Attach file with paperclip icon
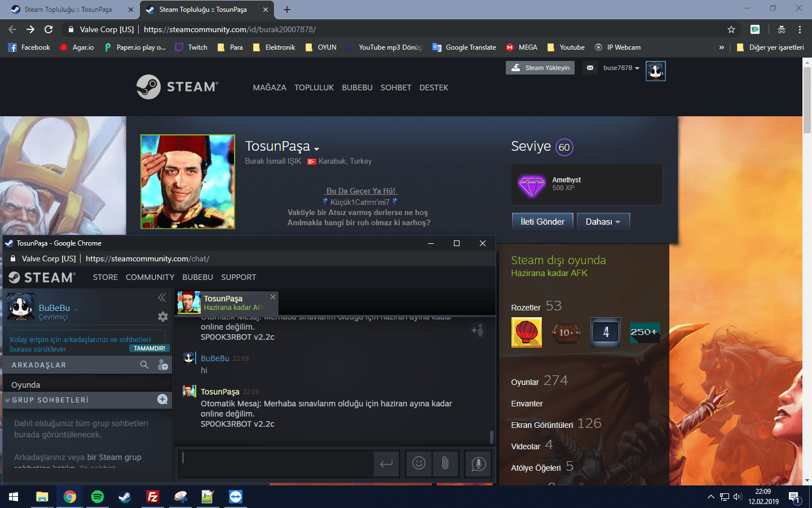812x508 pixels. pyautogui.click(x=445, y=464)
